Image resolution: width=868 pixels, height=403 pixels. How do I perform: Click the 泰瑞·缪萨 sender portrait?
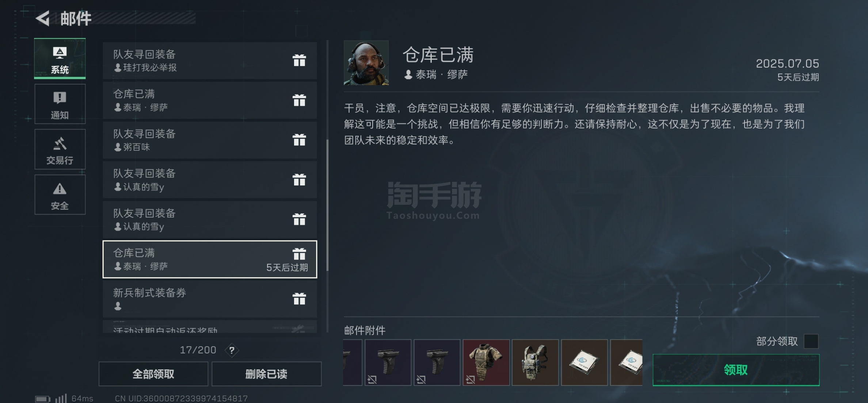[366, 63]
